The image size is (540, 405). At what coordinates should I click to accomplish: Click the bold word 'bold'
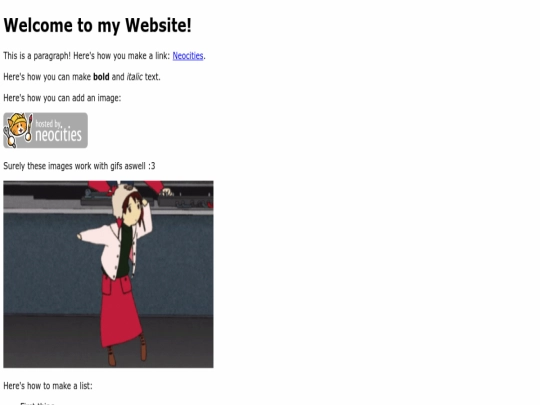(101, 77)
